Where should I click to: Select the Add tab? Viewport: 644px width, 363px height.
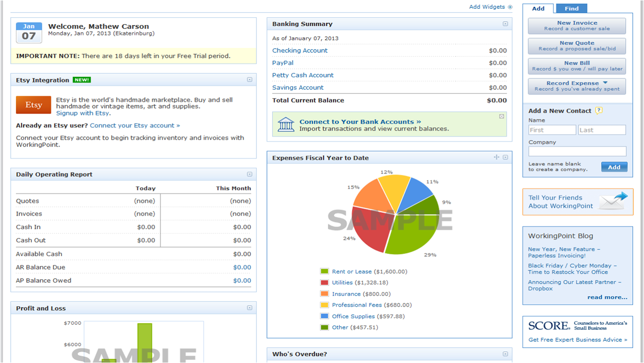pos(539,8)
